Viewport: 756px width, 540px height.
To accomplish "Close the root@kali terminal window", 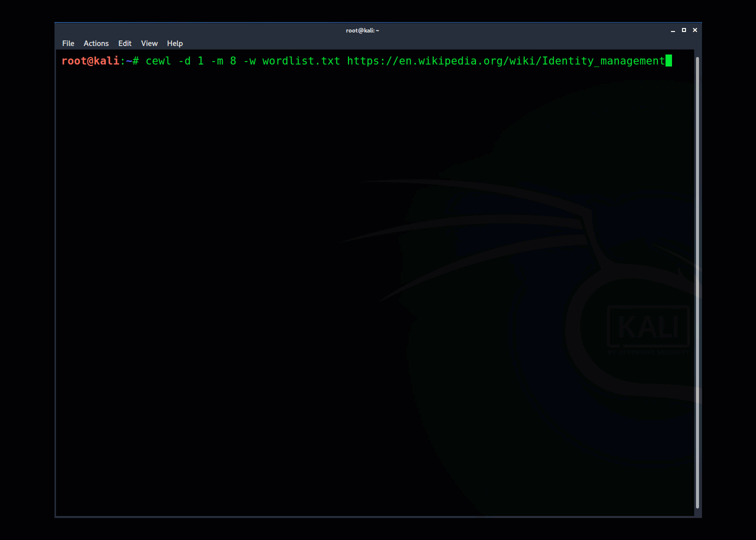I will tap(695, 30).
